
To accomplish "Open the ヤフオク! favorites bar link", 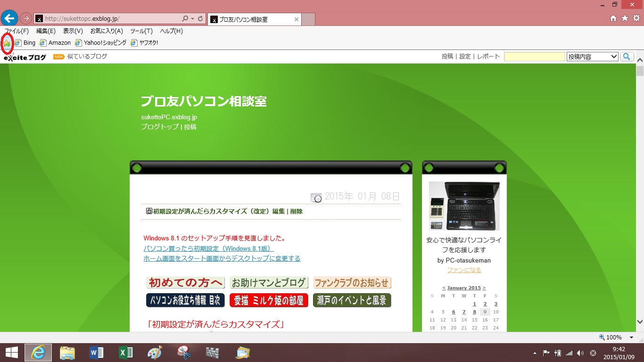I will click(144, 43).
